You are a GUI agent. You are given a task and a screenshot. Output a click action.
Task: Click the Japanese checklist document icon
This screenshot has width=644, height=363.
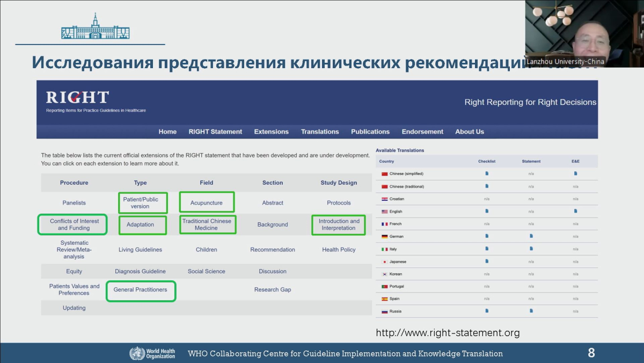tap(487, 261)
